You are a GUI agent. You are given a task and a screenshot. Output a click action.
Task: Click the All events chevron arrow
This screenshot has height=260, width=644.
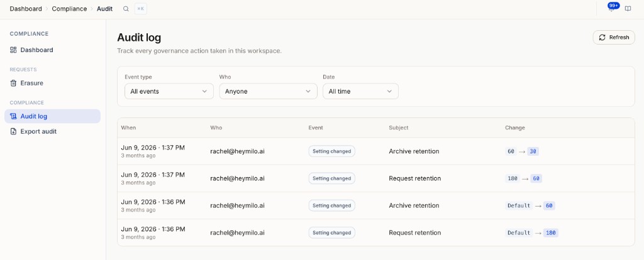pyautogui.click(x=204, y=92)
